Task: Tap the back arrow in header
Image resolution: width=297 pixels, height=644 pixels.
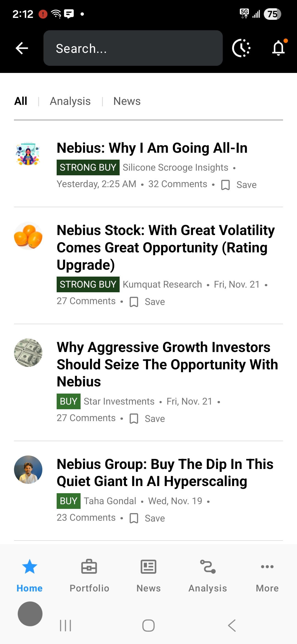Action: 22,48
